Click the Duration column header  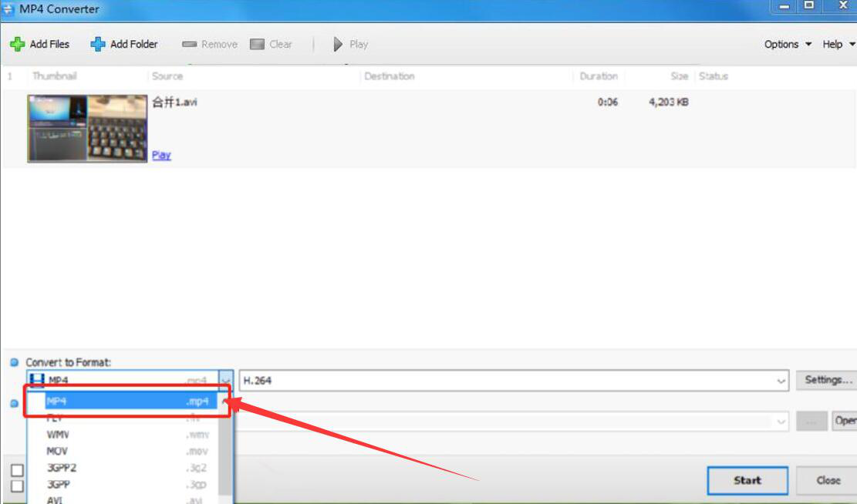pos(599,76)
